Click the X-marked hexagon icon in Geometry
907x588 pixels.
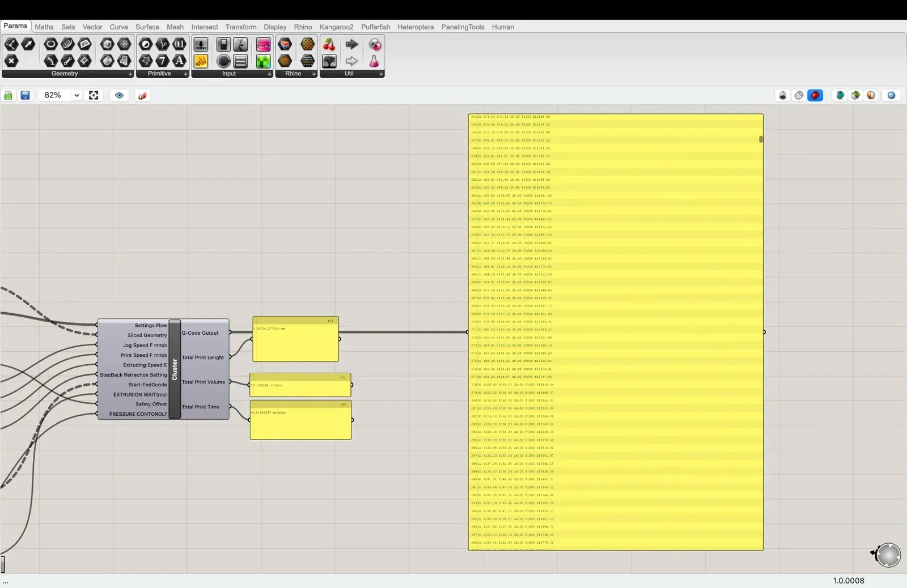[11, 61]
